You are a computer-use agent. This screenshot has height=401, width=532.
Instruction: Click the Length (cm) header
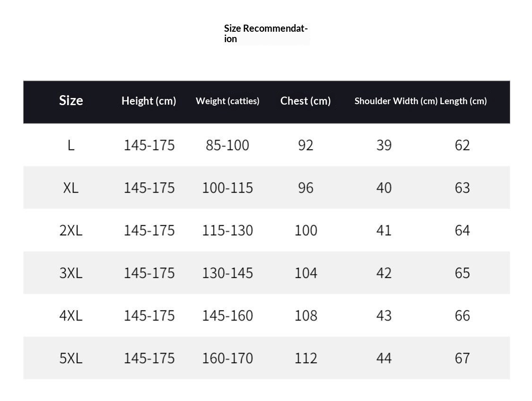click(x=463, y=101)
